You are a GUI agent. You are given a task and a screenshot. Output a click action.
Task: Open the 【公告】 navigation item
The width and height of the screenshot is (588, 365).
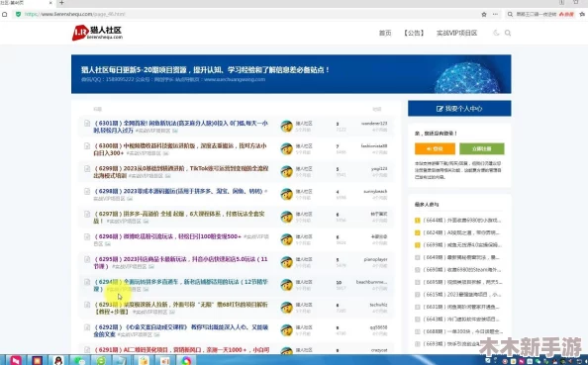coord(414,33)
